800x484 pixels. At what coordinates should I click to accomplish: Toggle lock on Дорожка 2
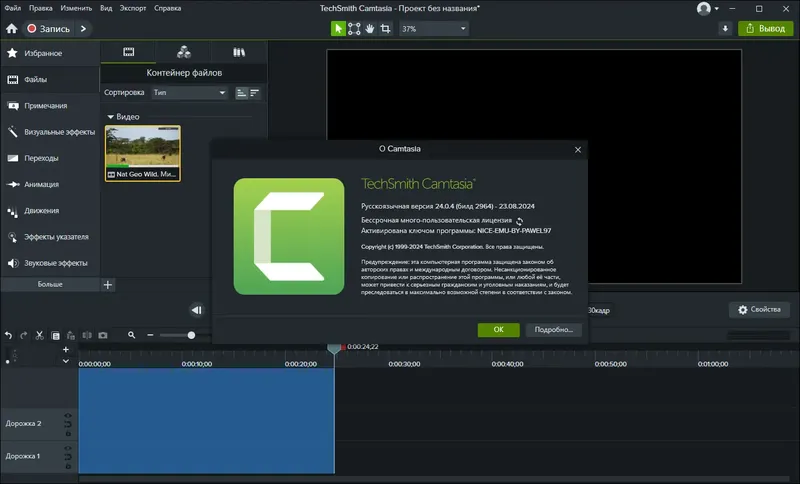68,434
